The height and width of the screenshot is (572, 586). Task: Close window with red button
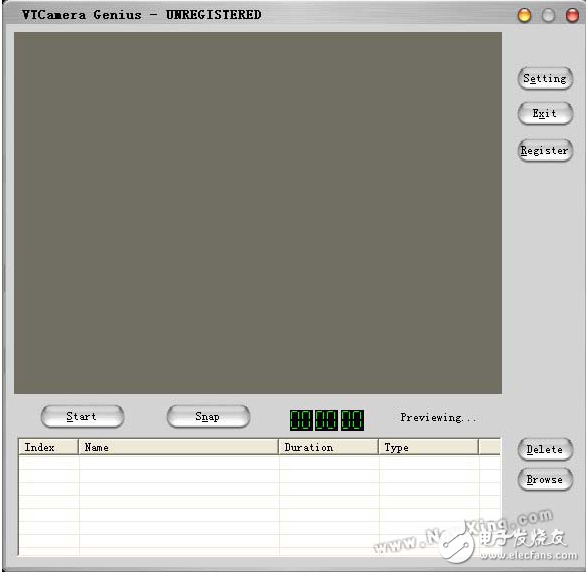coord(572,15)
